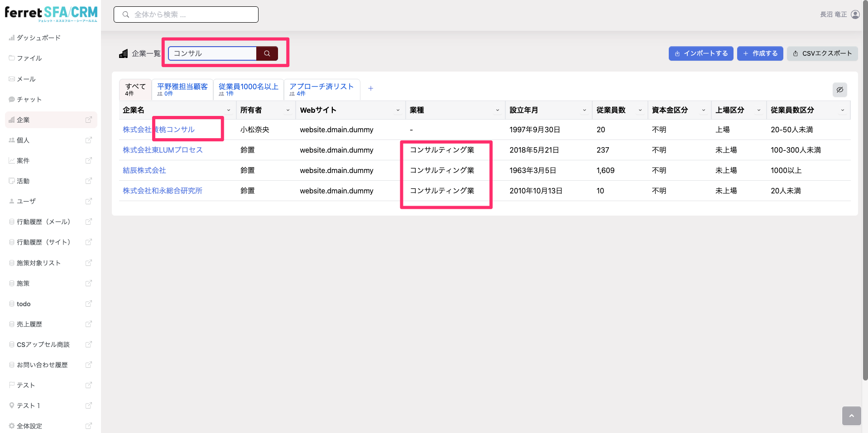Open 施策 external link icon
Screen dimensions: 868x433
(89, 283)
